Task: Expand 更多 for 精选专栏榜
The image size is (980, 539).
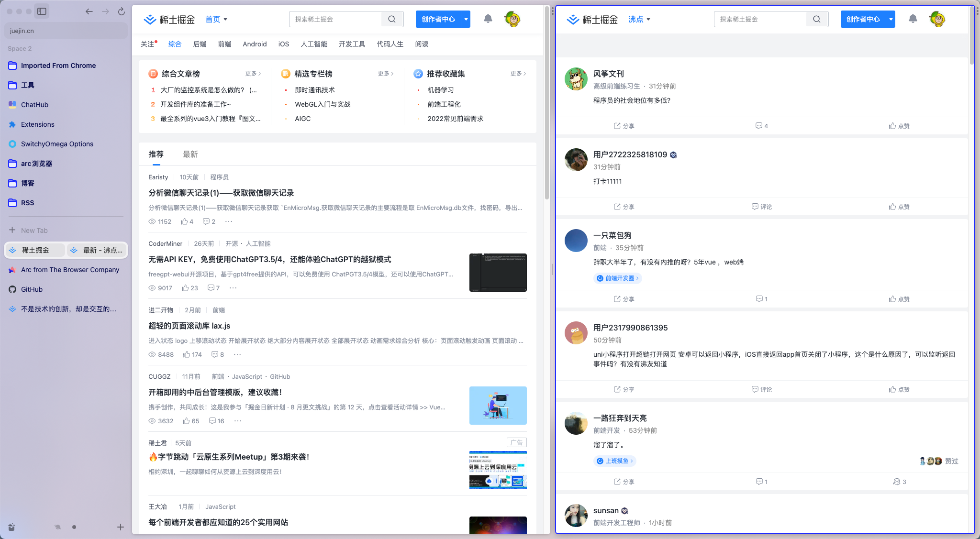Action: 386,74
